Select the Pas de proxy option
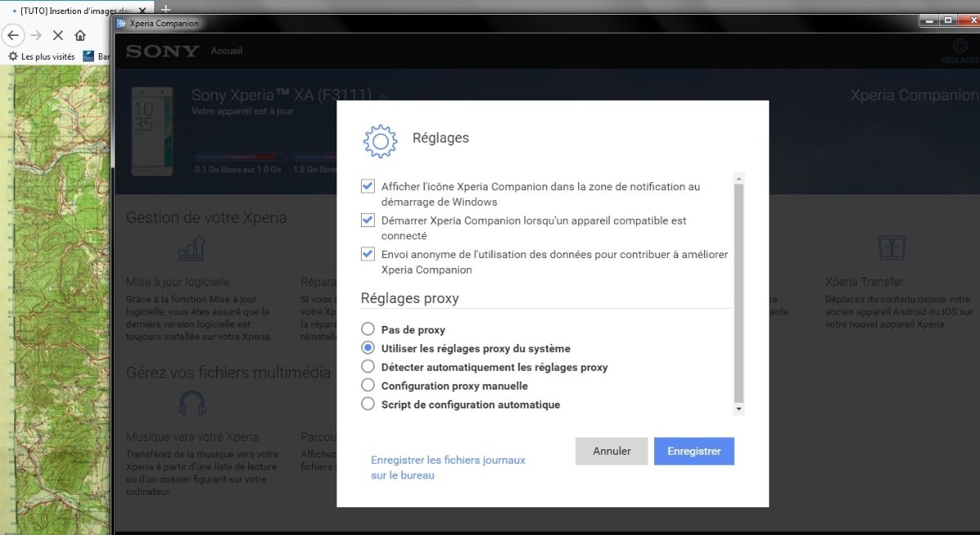Viewport: 980px width, 535px height. [x=367, y=330]
